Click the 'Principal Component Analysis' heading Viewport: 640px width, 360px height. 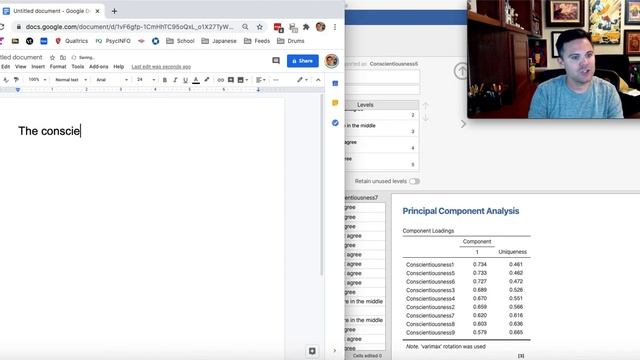point(460,211)
